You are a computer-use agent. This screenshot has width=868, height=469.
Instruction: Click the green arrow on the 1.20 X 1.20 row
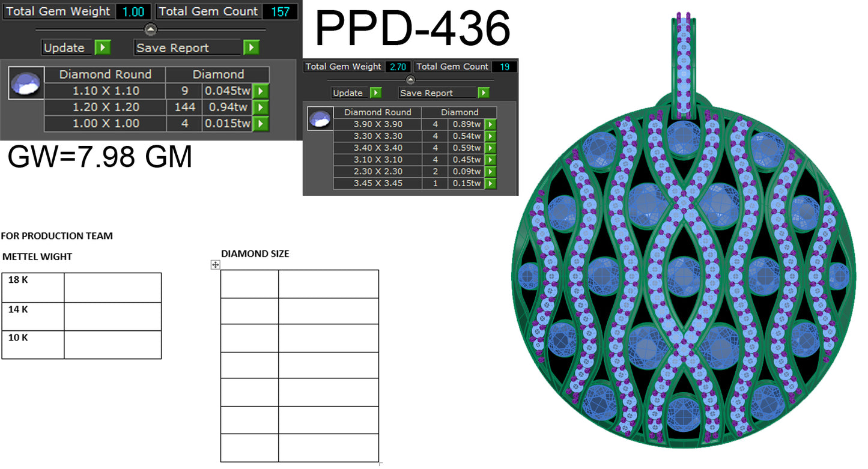(x=261, y=107)
